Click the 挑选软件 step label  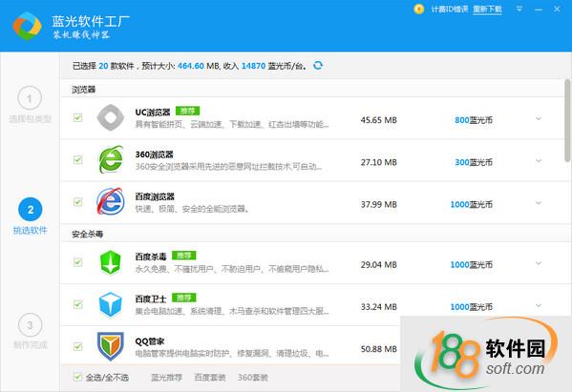tap(31, 230)
